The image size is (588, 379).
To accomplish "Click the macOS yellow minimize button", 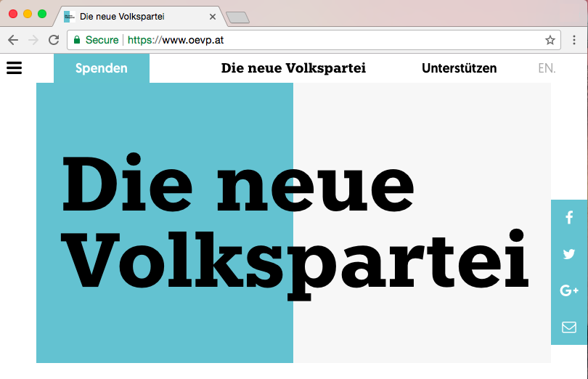I will point(28,14).
